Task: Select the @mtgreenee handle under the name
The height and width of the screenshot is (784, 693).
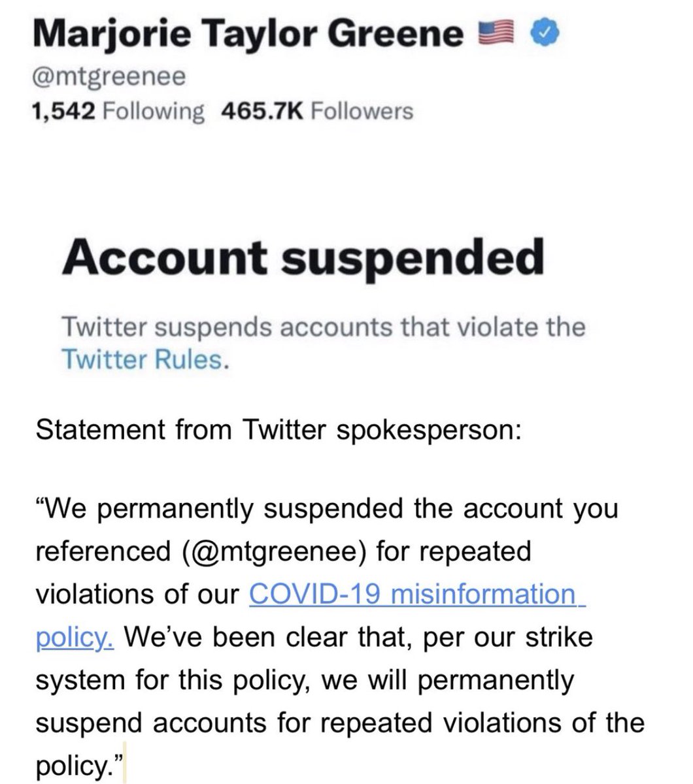Action: 110,77
